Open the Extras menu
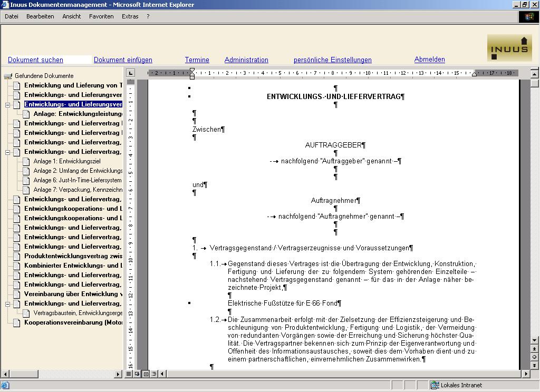 pyautogui.click(x=130, y=16)
